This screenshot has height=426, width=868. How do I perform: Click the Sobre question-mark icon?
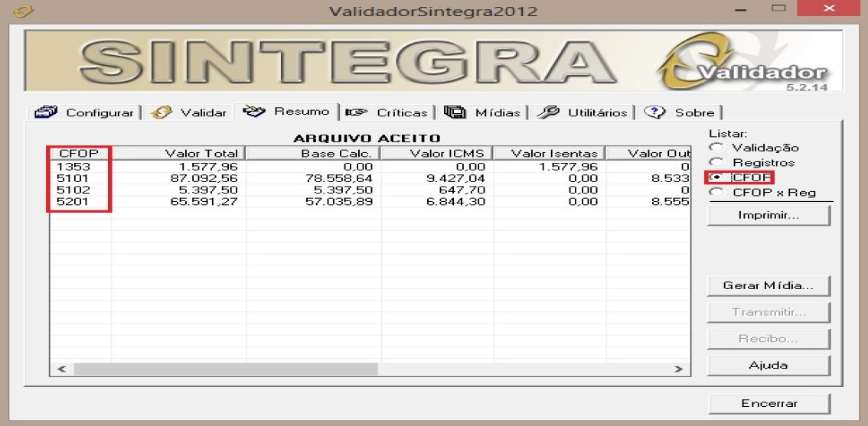[x=655, y=112]
